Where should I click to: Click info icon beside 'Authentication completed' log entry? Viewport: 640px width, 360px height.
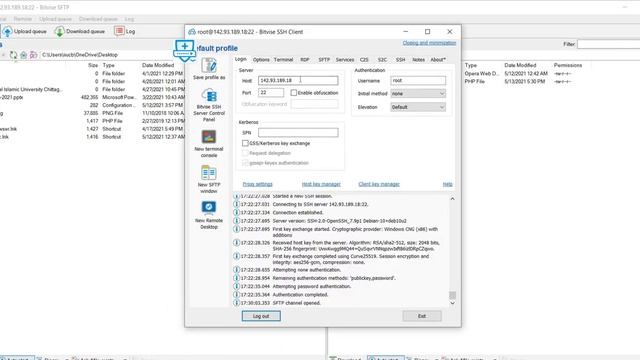coord(236,294)
